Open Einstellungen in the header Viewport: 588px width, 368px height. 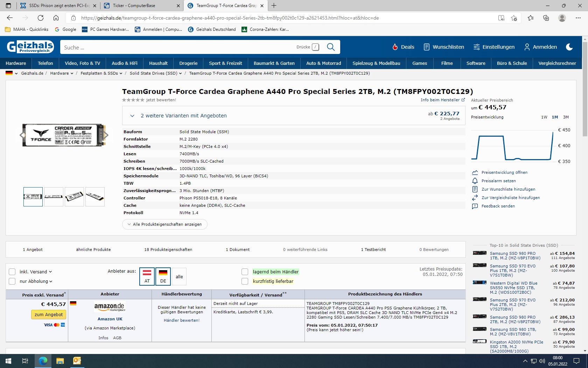[494, 47]
